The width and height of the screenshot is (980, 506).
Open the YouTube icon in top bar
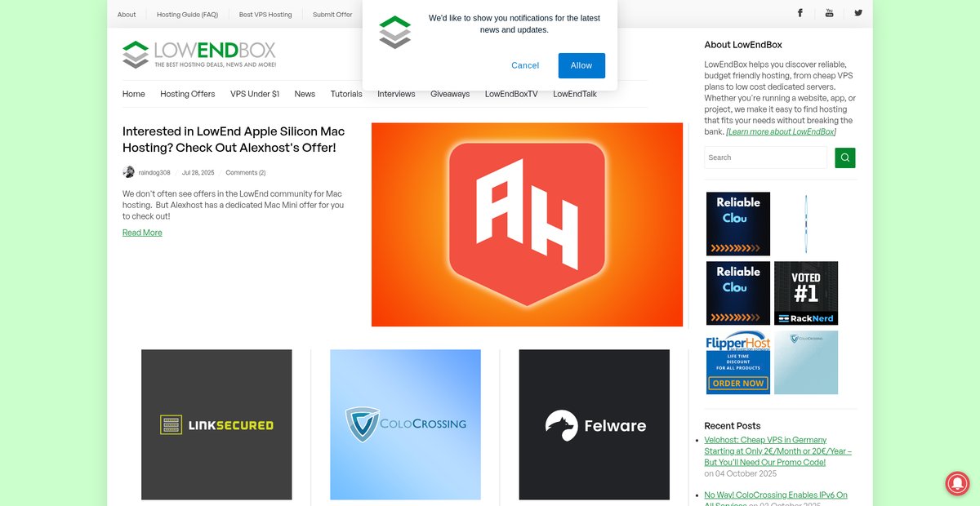829,13
